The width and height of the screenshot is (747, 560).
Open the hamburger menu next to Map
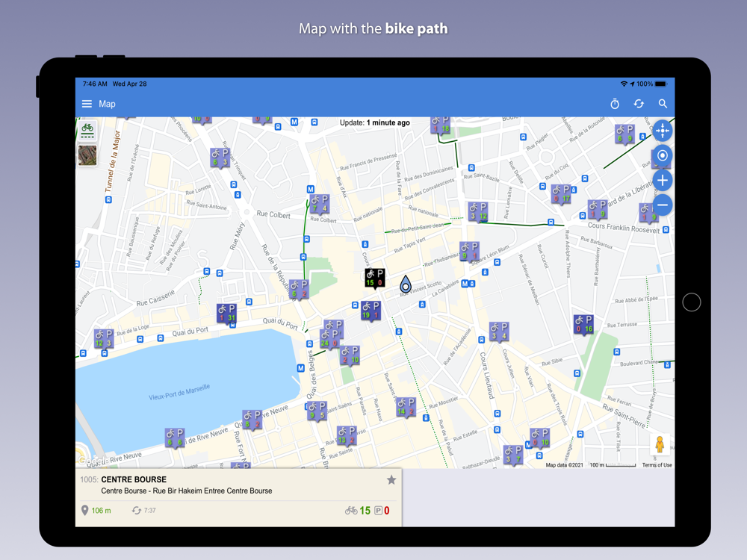click(87, 104)
